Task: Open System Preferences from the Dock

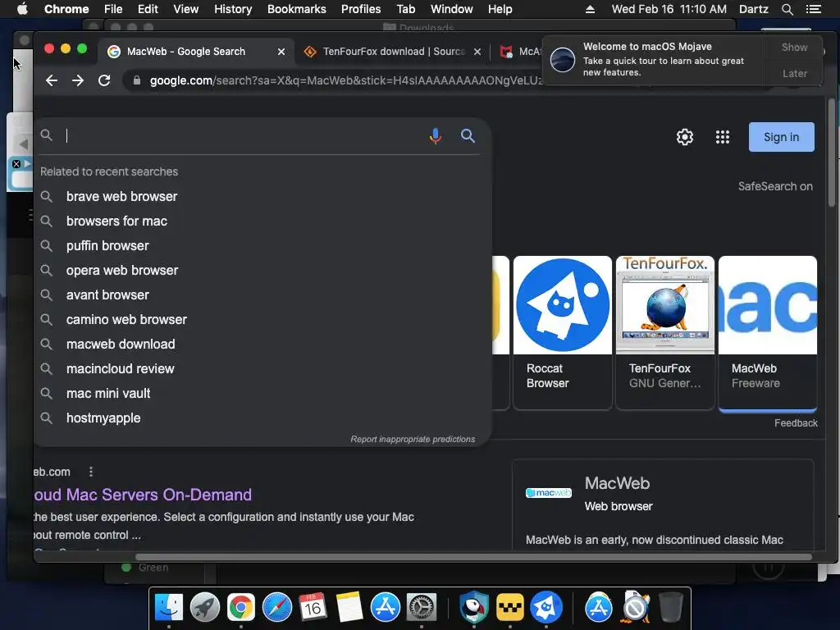Action: [x=422, y=608]
